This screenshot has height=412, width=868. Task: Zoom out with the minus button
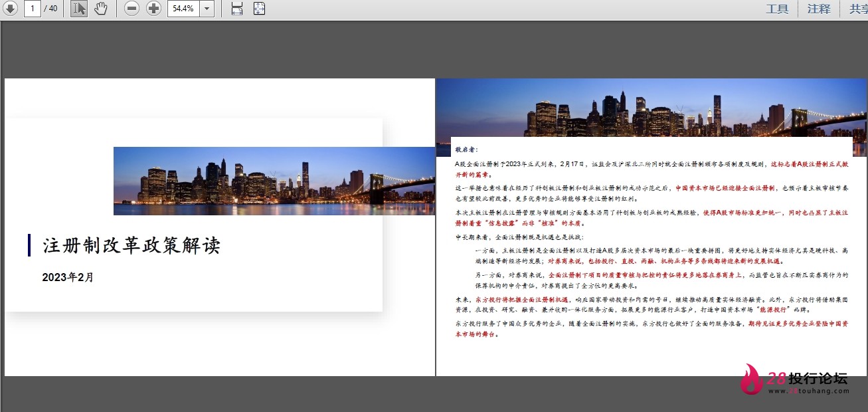(x=132, y=9)
